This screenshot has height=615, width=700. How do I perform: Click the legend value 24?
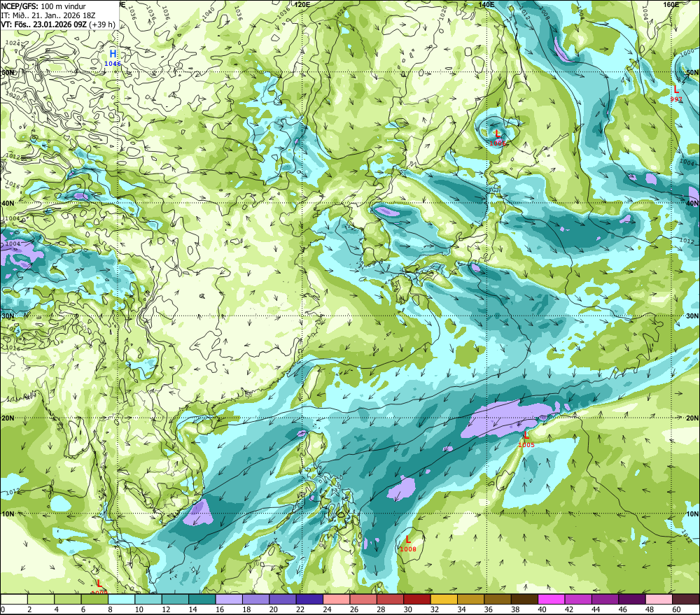coord(327,609)
